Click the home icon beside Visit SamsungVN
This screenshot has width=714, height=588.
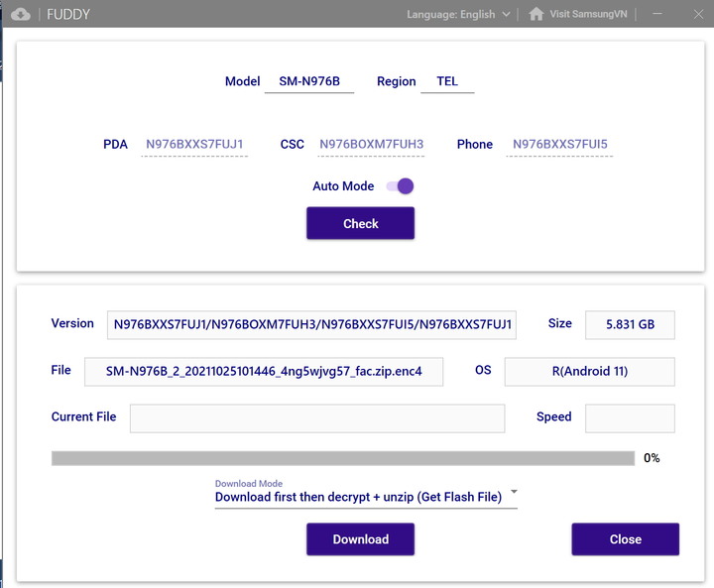pyautogui.click(x=535, y=14)
